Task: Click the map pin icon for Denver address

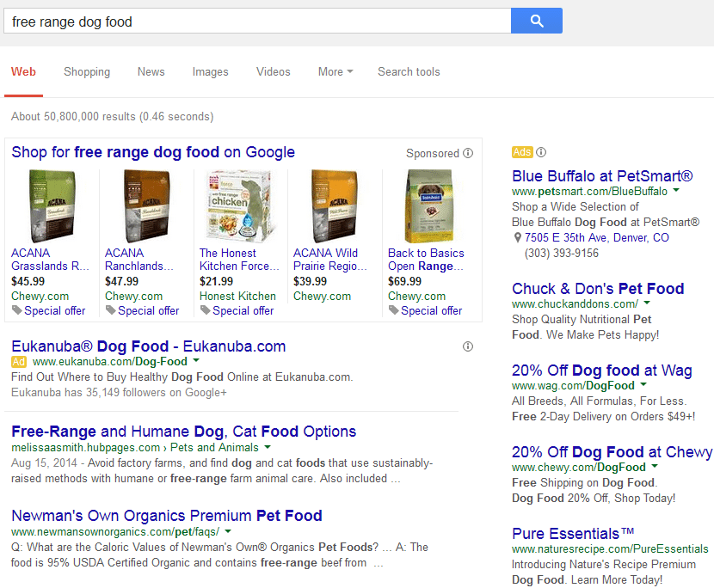Action: [x=517, y=237]
